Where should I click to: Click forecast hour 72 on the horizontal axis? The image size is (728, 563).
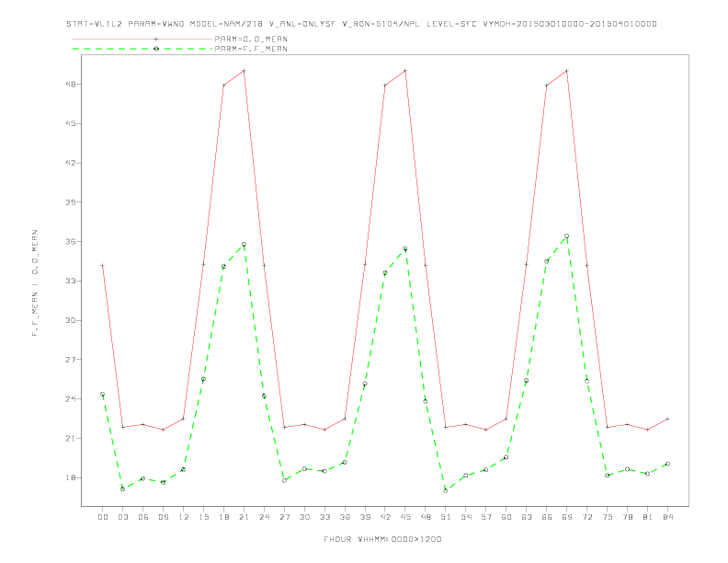tap(586, 517)
